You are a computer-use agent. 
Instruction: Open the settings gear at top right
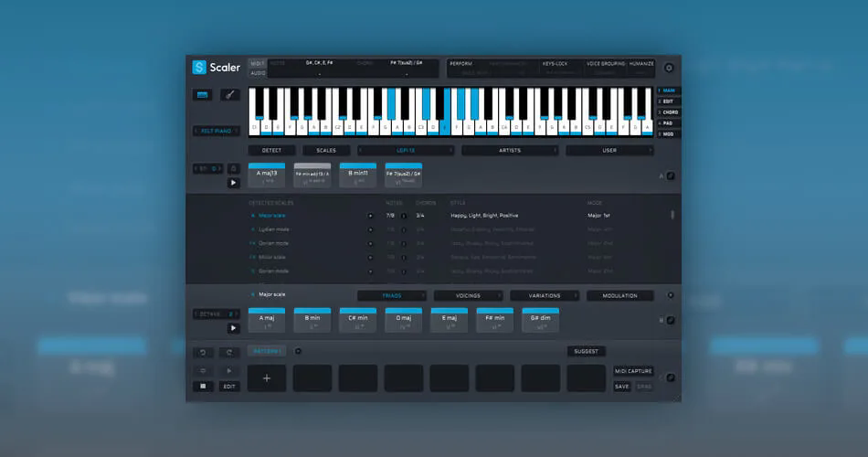pos(669,68)
